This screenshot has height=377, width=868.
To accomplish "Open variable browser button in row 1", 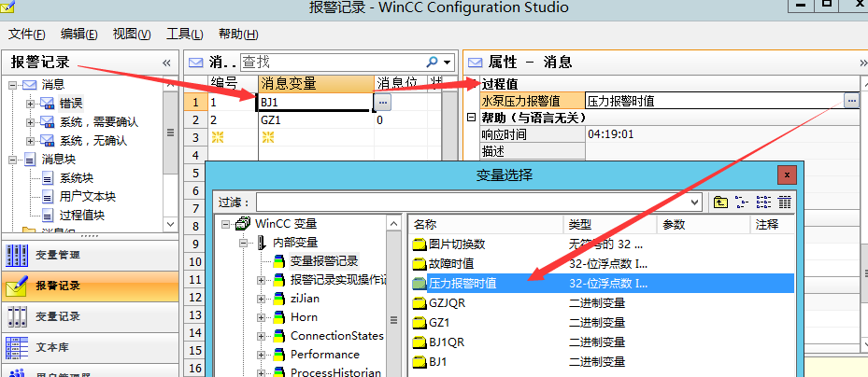I will click(x=383, y=103).
